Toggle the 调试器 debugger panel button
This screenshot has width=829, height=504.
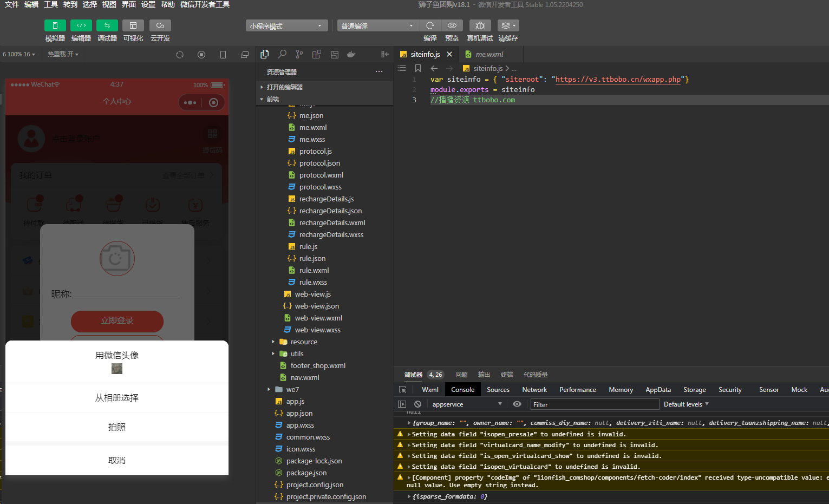(x=107, y=25)
